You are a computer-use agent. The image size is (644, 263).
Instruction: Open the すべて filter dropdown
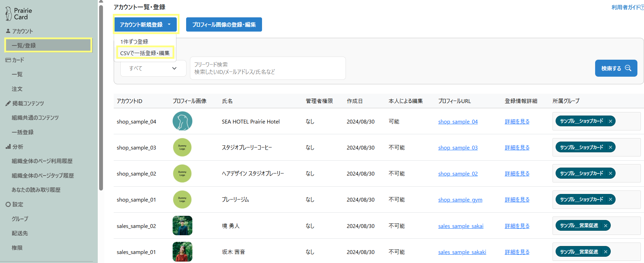tap(153, 68)
